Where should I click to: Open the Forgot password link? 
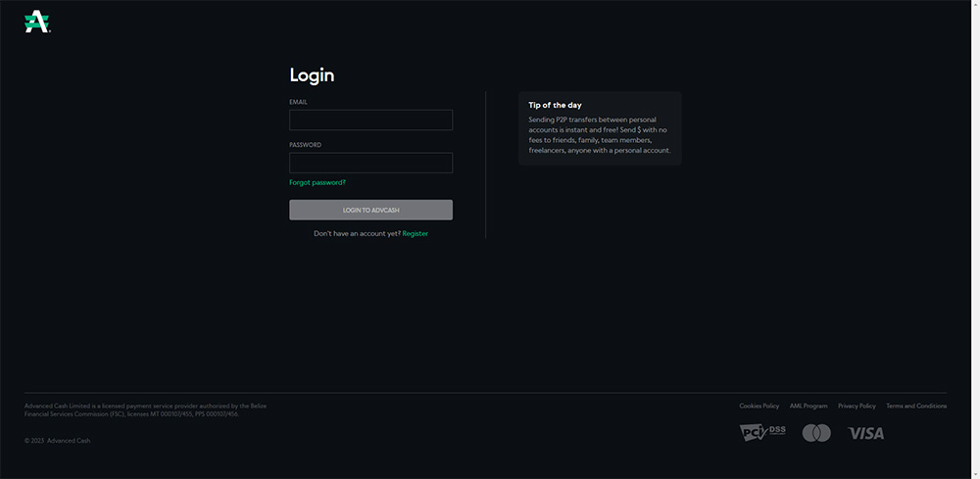[x=318, y=183]
